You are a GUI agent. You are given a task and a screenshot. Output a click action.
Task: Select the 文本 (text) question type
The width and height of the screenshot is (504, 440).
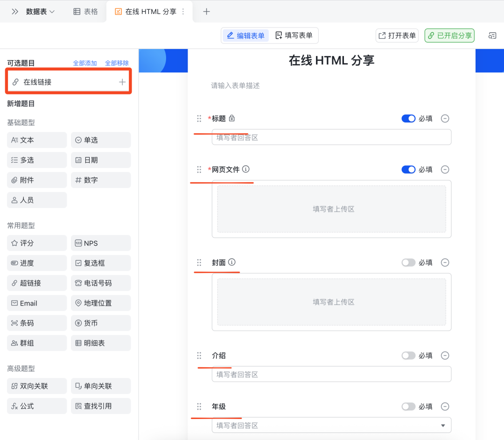(36, 140)
